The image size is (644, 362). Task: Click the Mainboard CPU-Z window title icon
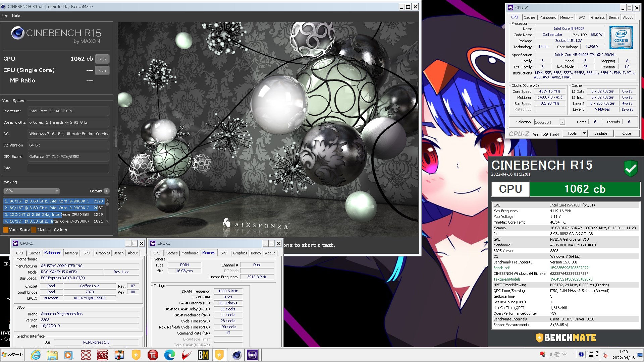15,243
